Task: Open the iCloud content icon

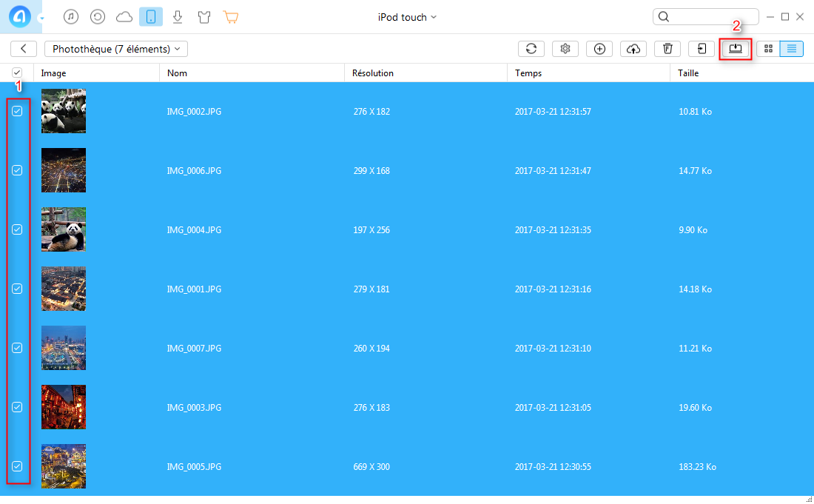Action: tap(124, 17)
